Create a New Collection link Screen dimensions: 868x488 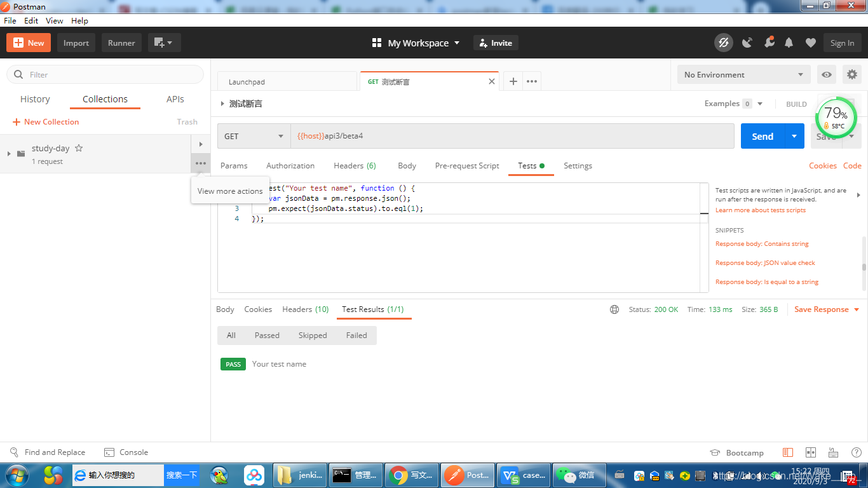tap(46, 121)
